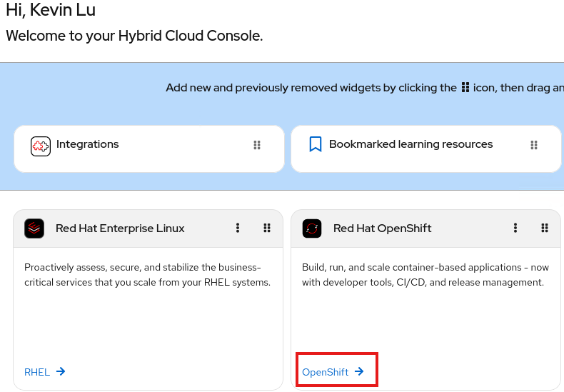Click the OpenShift card description text
This screenshot has width=564, height=392.
tap(425, 275)
